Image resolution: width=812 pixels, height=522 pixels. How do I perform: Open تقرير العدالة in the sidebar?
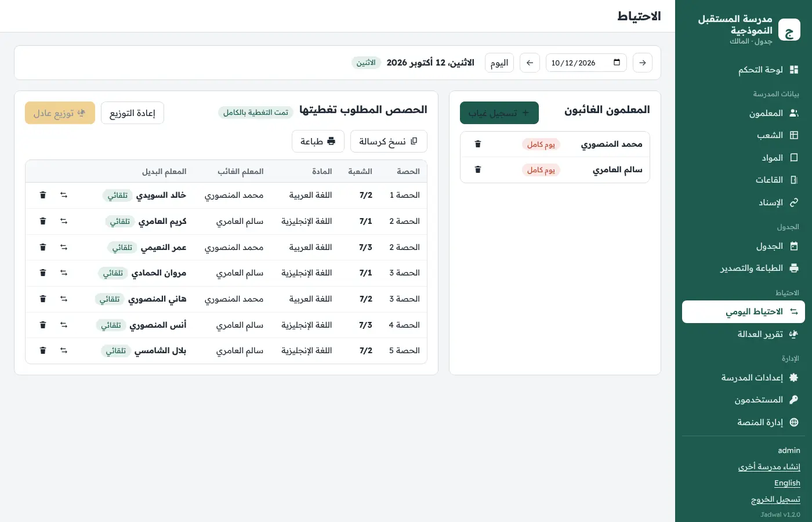[x=744, y=334]
